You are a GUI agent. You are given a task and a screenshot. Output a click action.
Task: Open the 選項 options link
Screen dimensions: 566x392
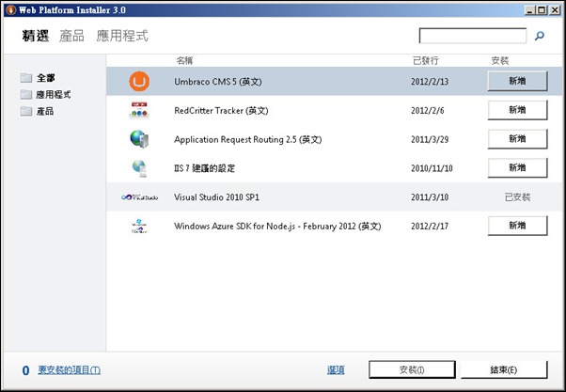click(336, 369)
